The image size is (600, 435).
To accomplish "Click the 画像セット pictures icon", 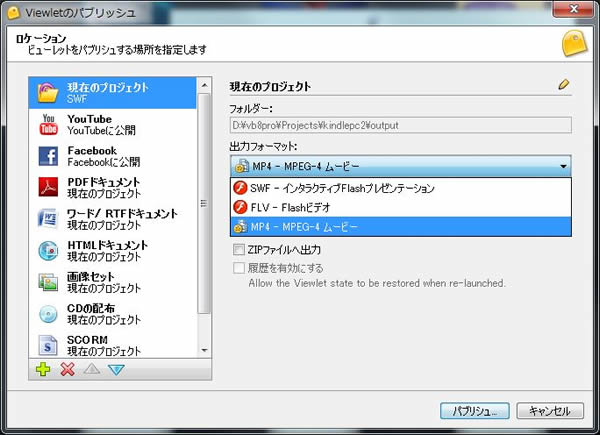I will point(48,282).
